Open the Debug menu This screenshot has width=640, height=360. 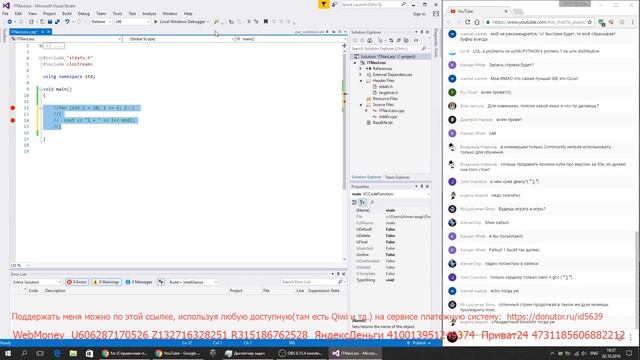[x=83, y=13]
